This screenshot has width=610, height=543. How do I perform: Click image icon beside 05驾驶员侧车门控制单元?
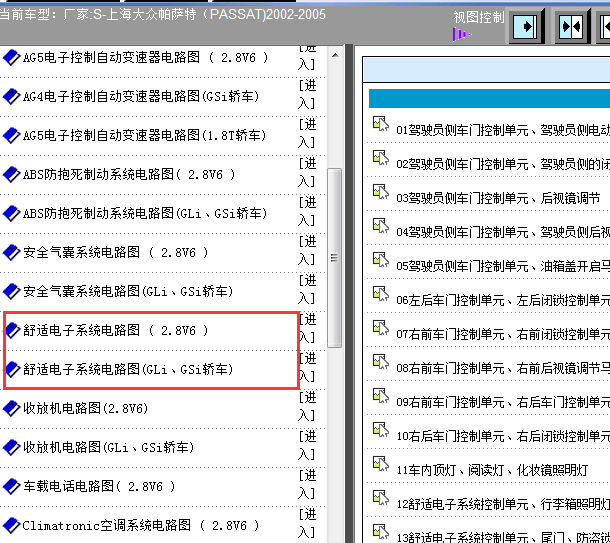tap(380, 260)
